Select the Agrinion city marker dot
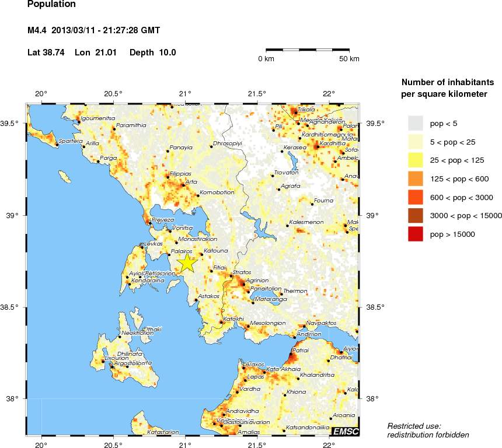The height and width of the screenshot is (448, 502). point(244,284)
